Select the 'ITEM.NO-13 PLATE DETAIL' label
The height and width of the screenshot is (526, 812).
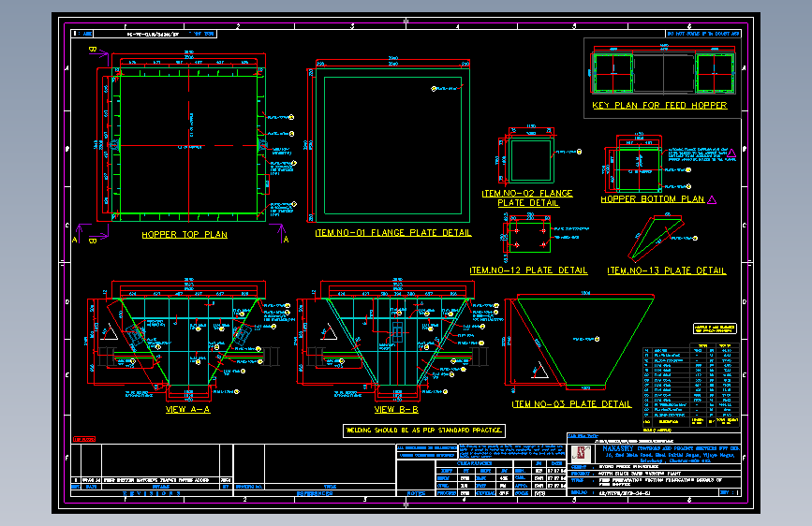[x=667, y=270]
